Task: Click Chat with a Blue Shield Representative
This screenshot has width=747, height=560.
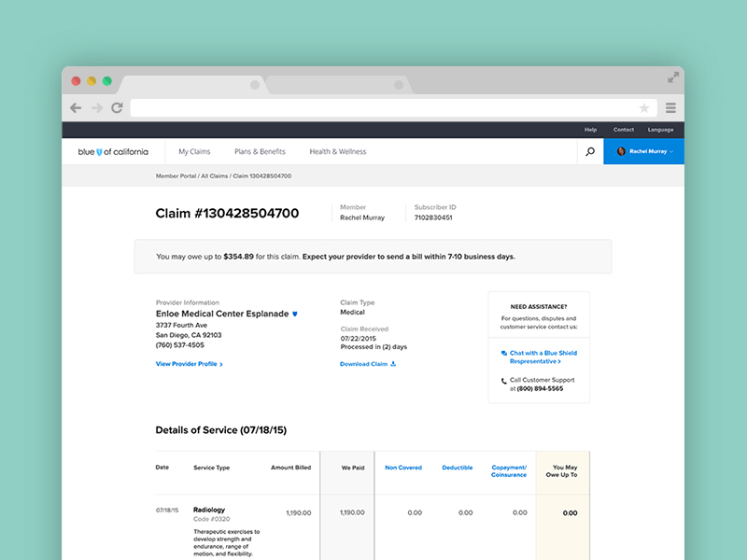Action: pos(542,357)
